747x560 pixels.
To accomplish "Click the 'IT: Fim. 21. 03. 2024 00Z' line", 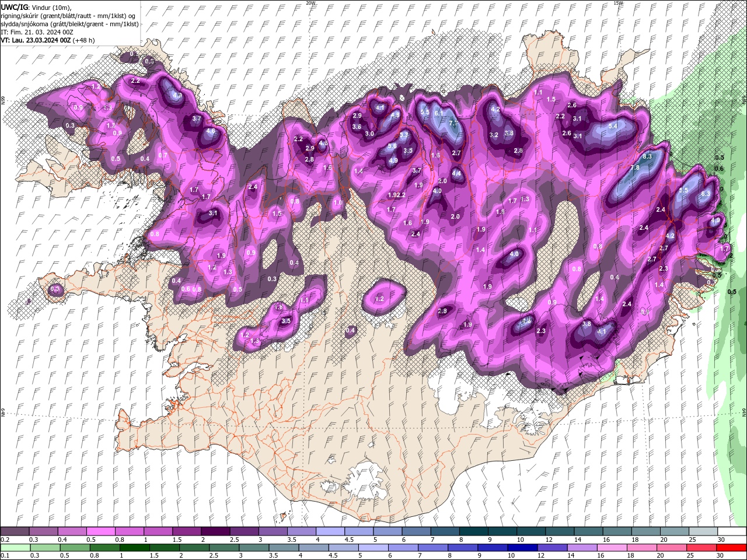I will click(36, 32).
